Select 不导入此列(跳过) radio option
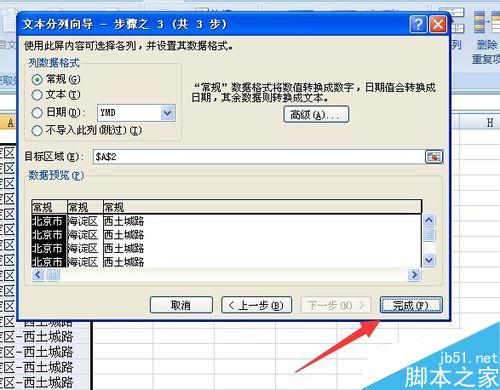The width and height of the screenshot is (500, 390). pos(37,130)
